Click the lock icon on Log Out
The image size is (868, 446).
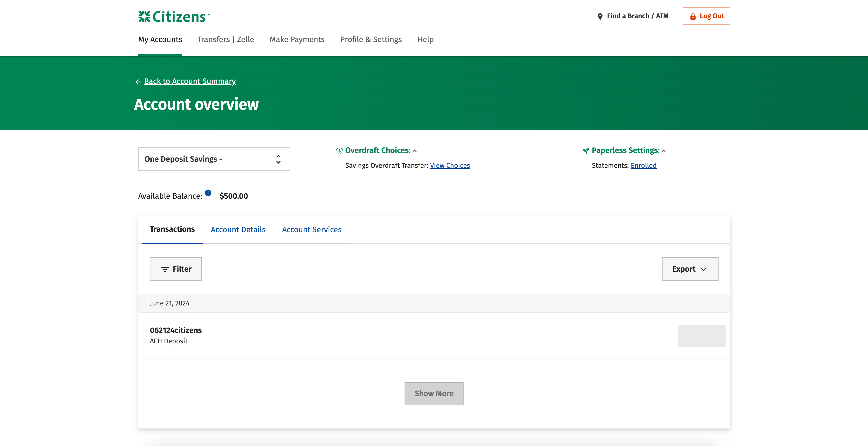click(x=693, y=17)
